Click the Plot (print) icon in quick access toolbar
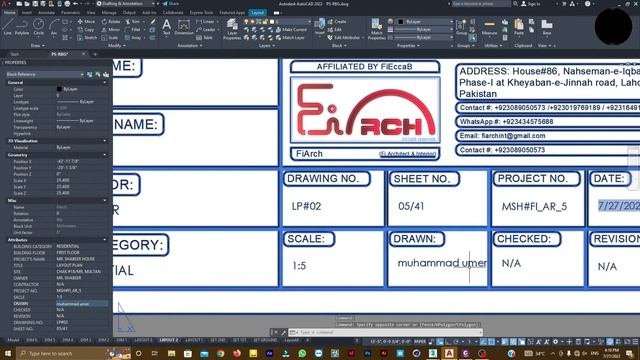This screenshot has width=640, height=360. click(67, 4)
